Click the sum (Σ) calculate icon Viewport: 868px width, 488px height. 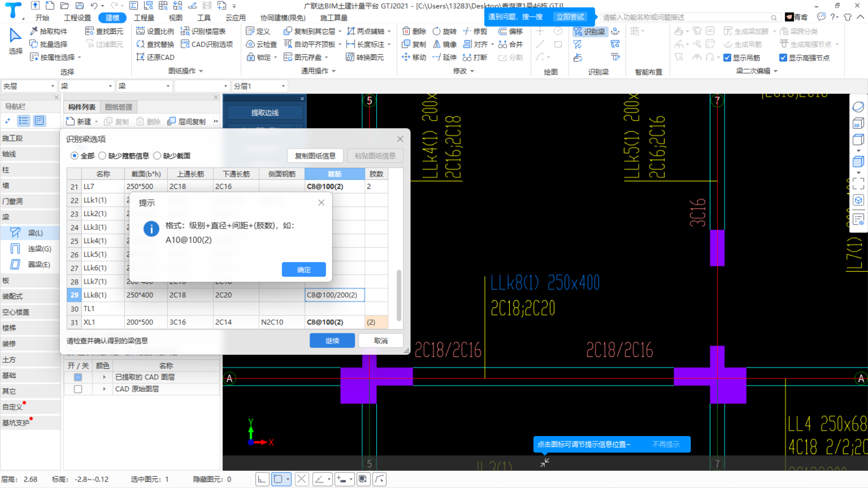[x=134, y=6]
